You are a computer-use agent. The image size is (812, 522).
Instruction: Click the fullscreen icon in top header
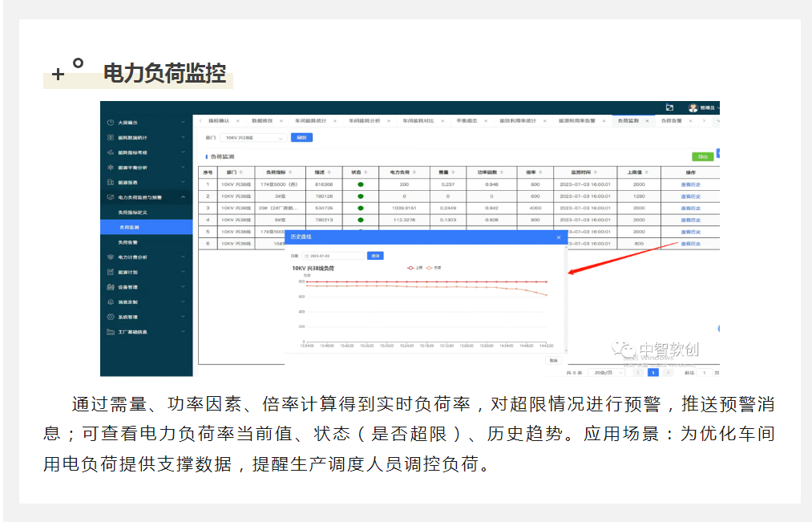(x=669, y=107)
